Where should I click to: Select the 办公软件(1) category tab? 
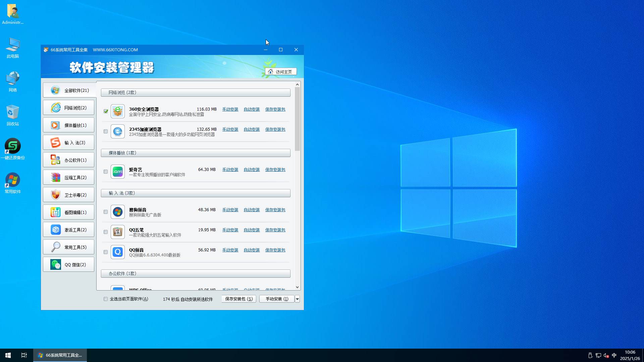(68, 160)
